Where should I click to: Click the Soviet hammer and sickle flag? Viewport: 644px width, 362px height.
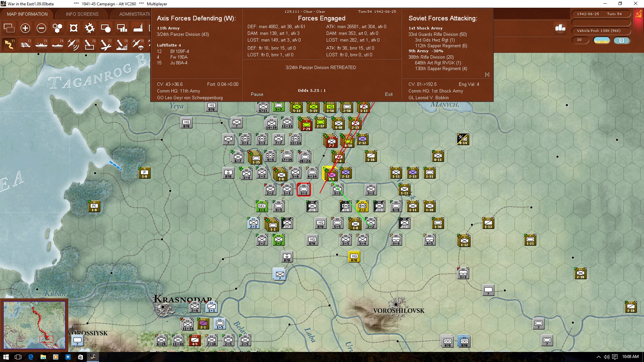tap(638, 14)
